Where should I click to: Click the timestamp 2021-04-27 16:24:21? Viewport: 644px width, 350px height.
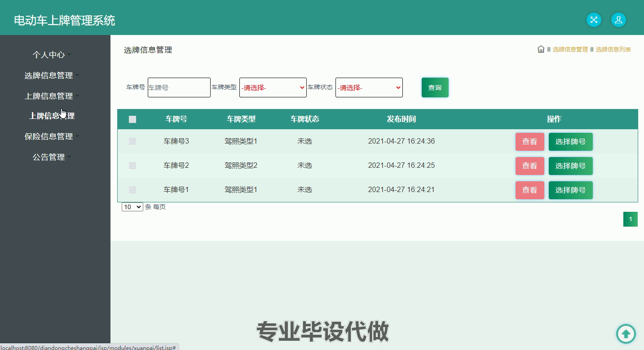(x=401, y=190)
